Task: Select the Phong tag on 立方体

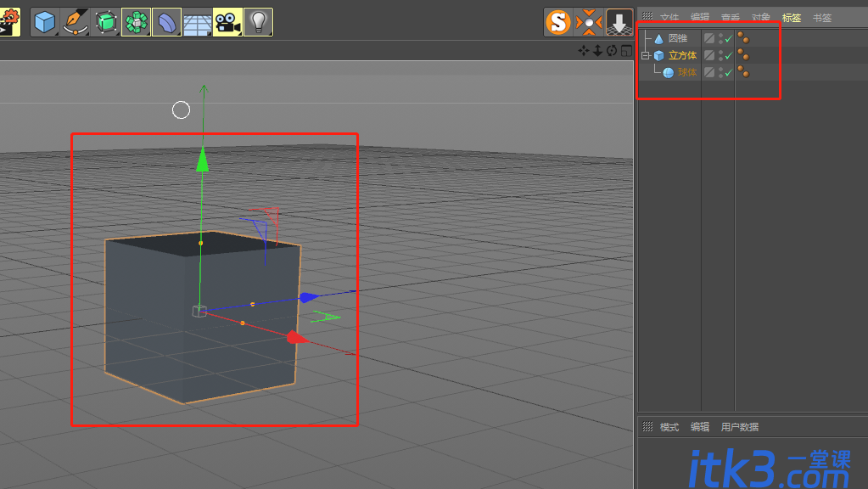Action: tap(743, 55)
